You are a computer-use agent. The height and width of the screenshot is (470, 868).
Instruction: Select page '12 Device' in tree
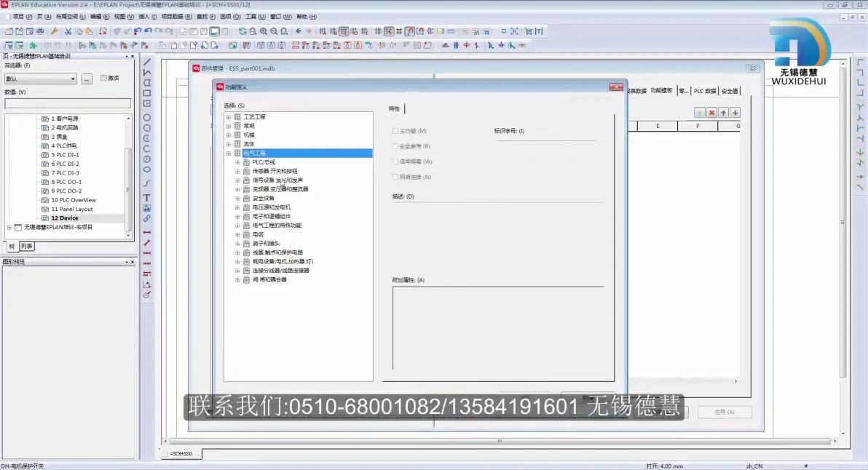pos(65,218)
